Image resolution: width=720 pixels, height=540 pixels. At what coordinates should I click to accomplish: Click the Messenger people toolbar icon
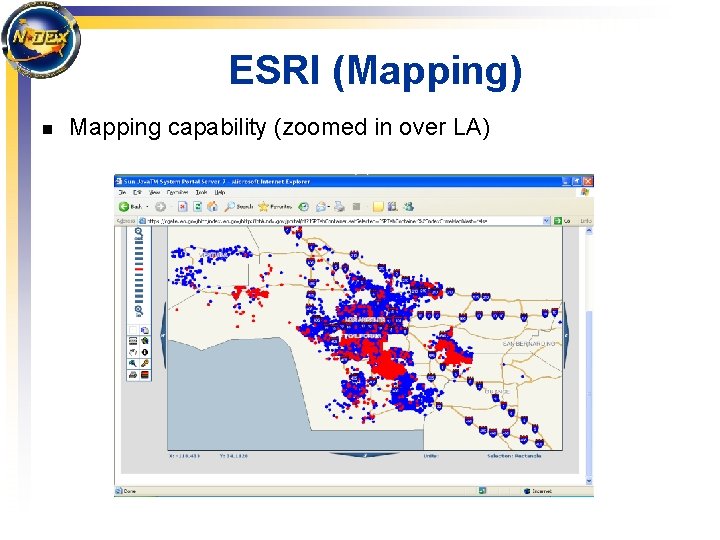point(408,207)
